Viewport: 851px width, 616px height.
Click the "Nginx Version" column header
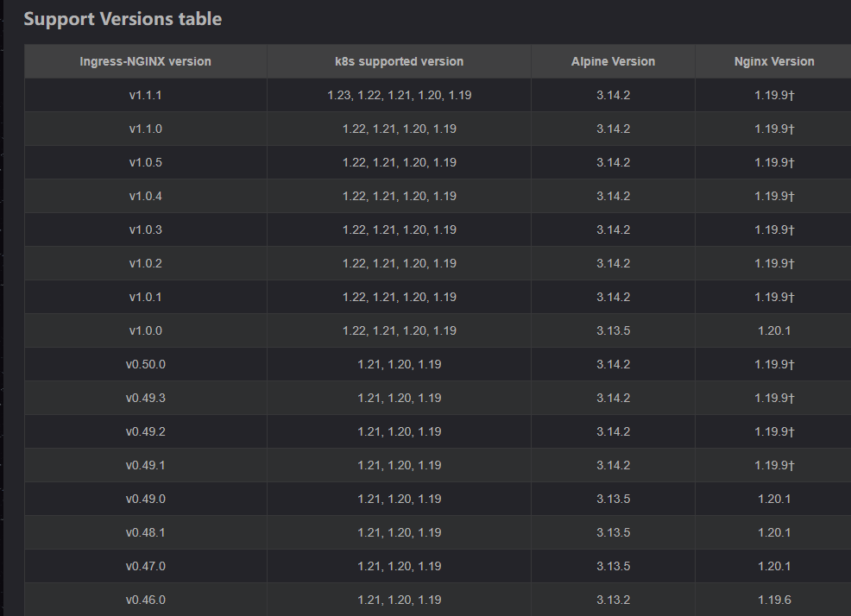[x=773, y=61]
